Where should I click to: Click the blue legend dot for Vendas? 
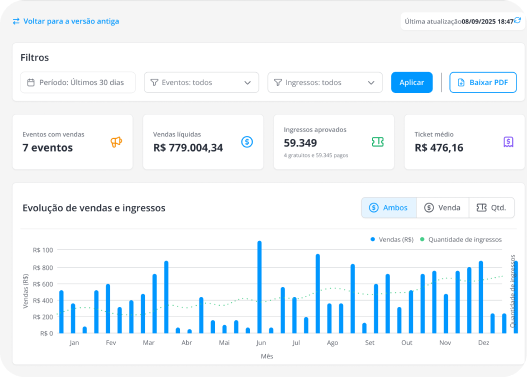point(373,239)
